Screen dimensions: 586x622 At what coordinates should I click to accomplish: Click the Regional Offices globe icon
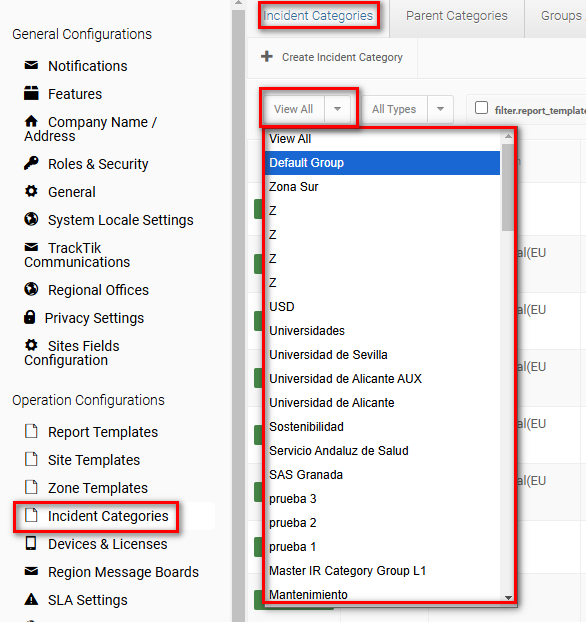pos(31,289)
